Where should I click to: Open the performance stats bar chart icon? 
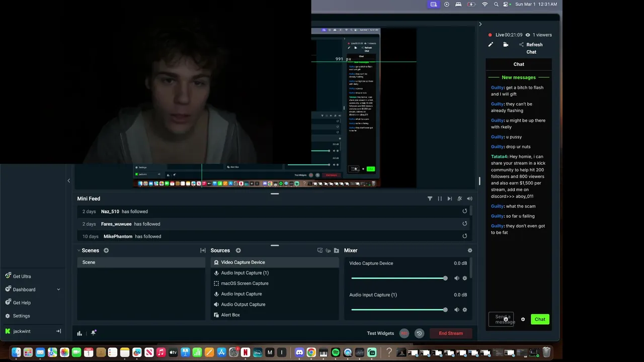tap(79, 333)
